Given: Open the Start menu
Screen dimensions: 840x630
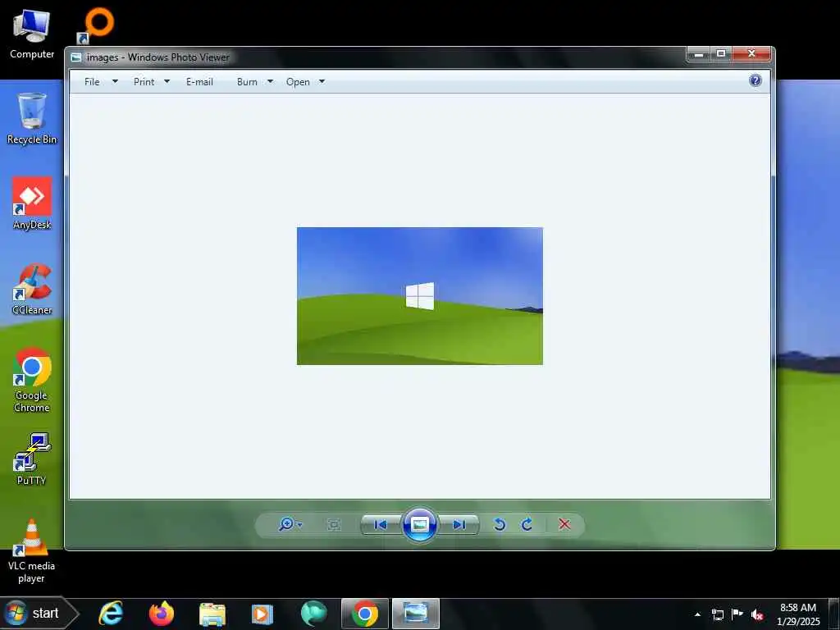Looking at the screenshot, I should pos(38,614).
